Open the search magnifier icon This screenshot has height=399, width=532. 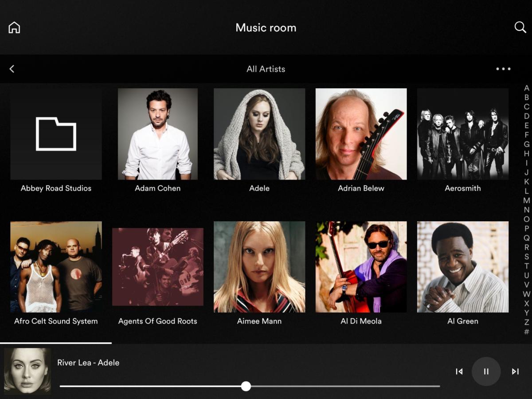[x=520, y=27]
